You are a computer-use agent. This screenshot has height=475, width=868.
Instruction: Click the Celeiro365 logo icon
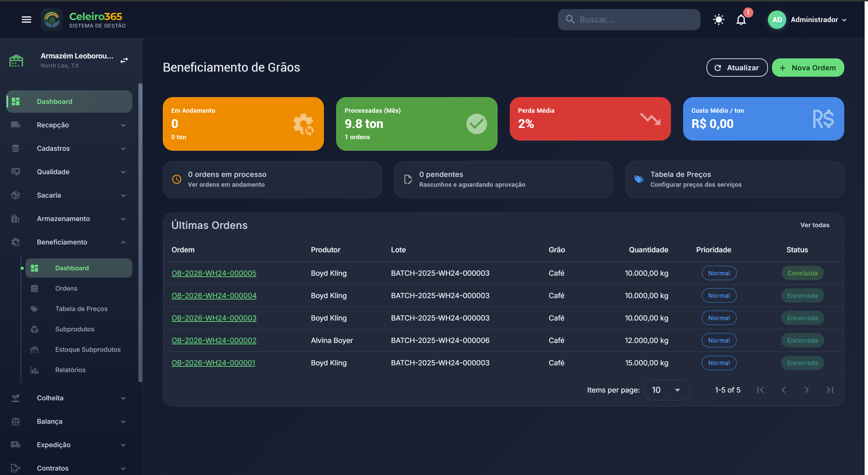coord(52,20)
